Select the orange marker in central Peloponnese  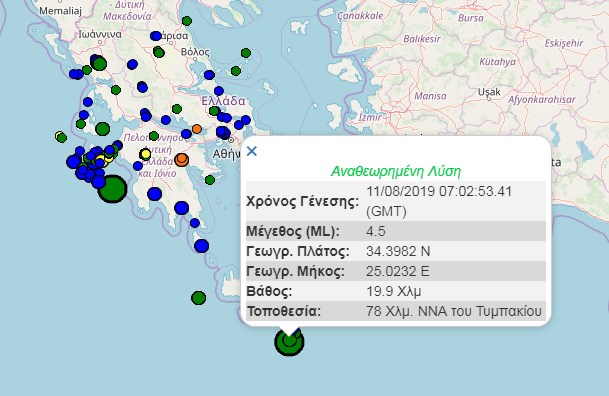coord(181,160)
